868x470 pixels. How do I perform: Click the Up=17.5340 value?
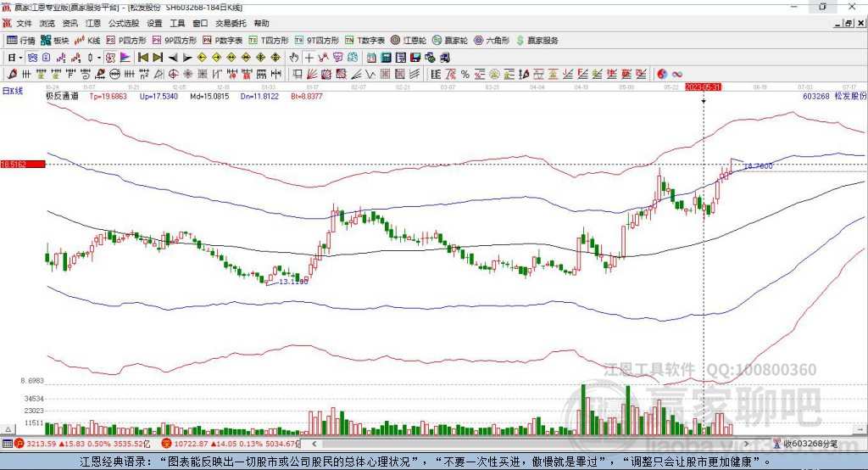159,96
